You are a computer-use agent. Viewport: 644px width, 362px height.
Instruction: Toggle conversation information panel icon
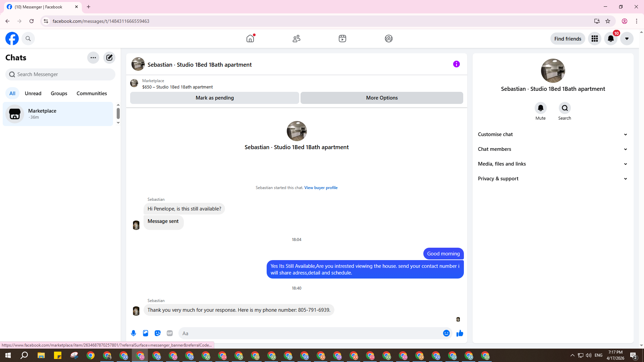pos(456,64)
